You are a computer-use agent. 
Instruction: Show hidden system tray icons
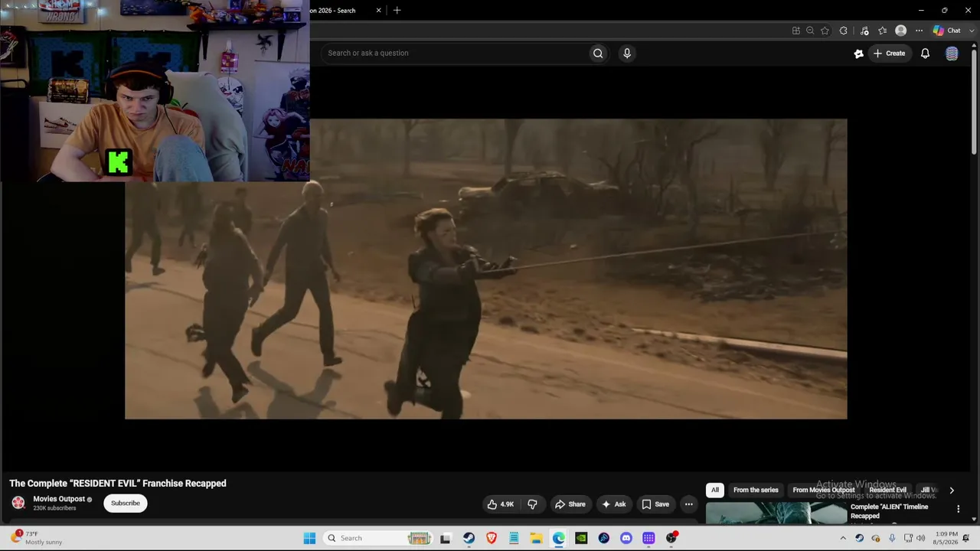pyautogui.click(x=843, y=538)
